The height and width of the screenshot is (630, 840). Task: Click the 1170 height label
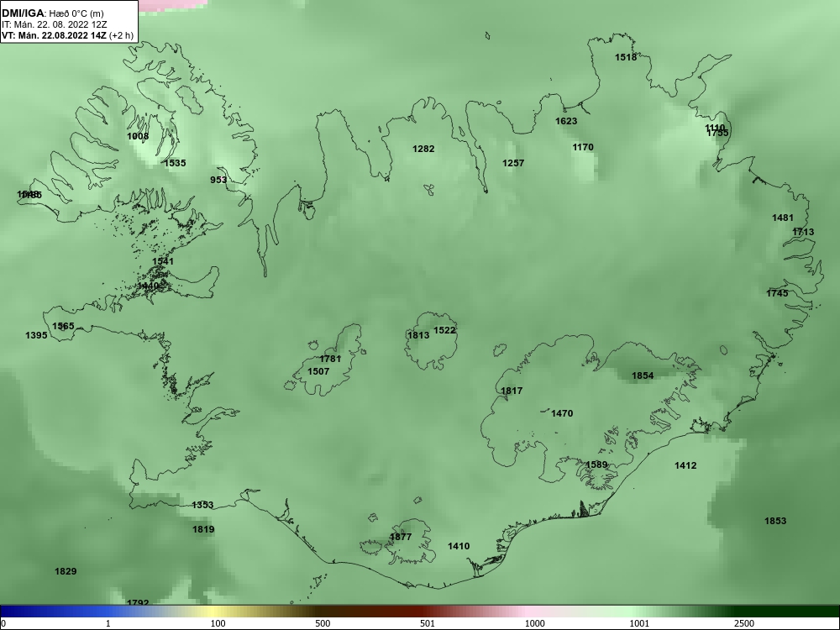coord(583,147)
